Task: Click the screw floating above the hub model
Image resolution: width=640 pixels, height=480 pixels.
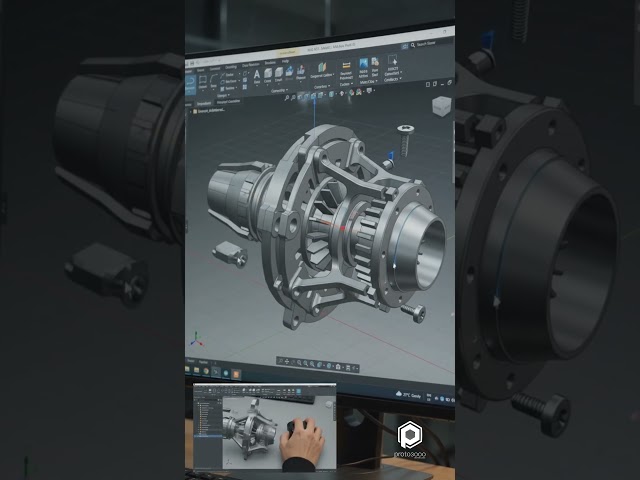Action: pyautogui.click(x=405, y=140)
